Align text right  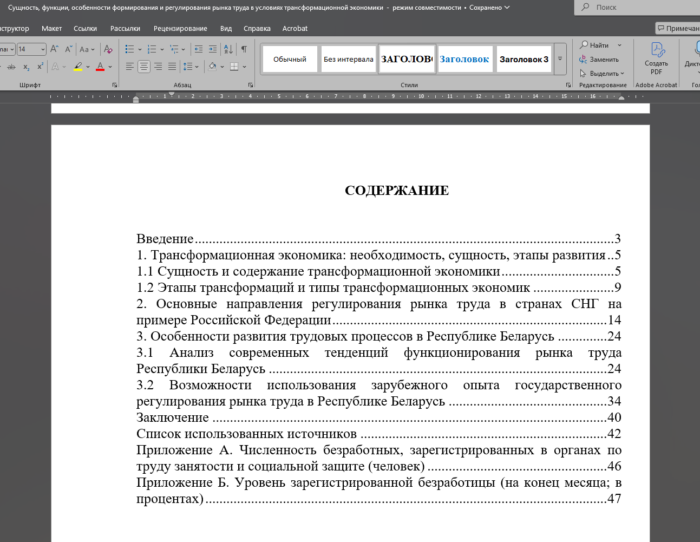coord(158,67)
